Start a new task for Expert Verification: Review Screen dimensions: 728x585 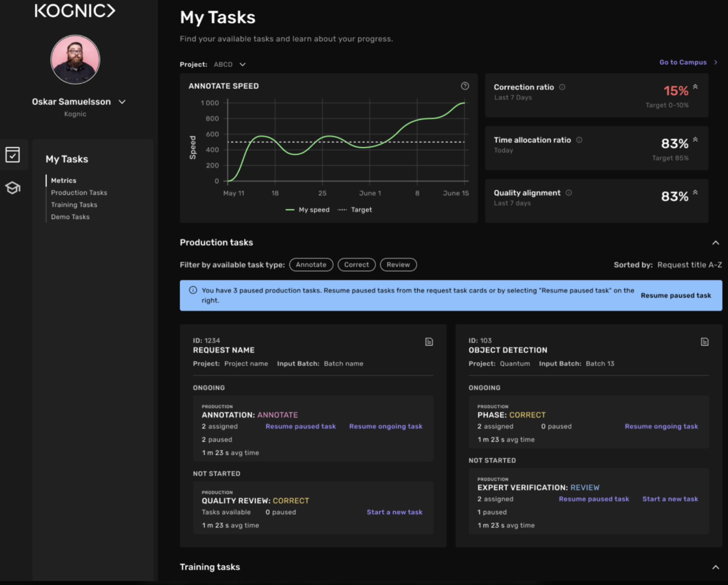pyautogui.click(x=670, y=499)
